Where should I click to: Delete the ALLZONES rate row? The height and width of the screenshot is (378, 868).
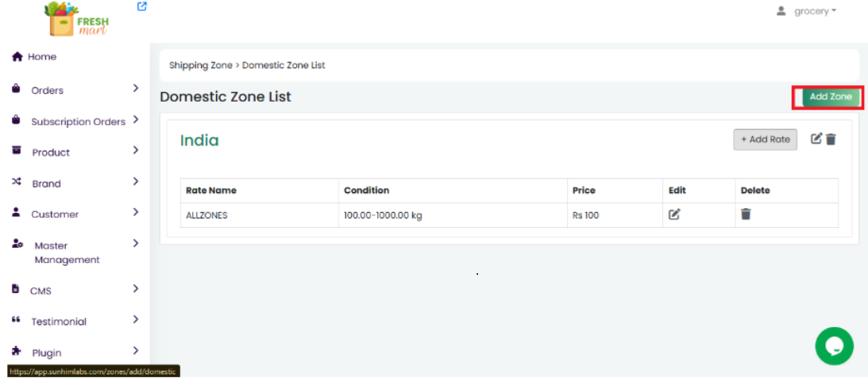pos(746,214)
